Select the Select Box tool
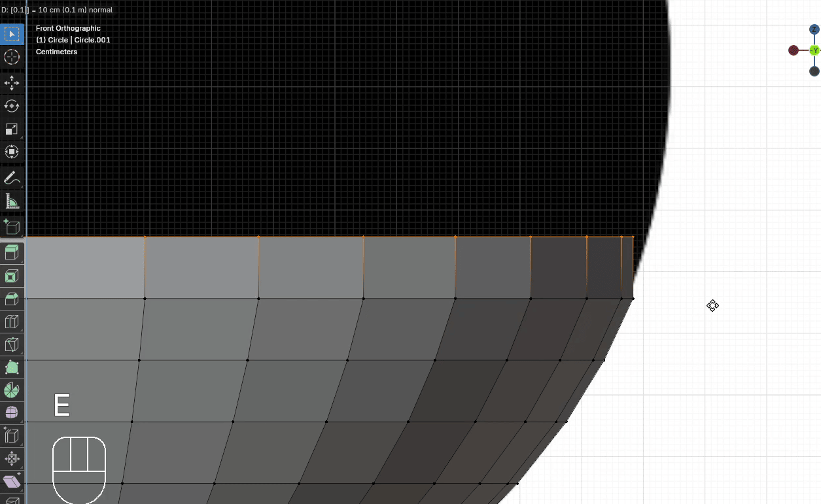The width and height of the screenshot is (821, 504). click(x=12, y=34)
